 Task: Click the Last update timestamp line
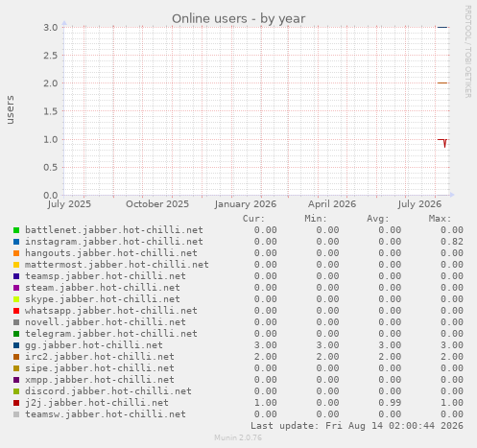point(357,426)
